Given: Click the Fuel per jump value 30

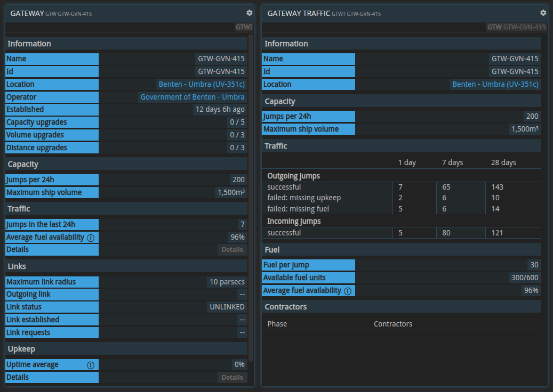Looking at the screenshot, I should 534,265.
